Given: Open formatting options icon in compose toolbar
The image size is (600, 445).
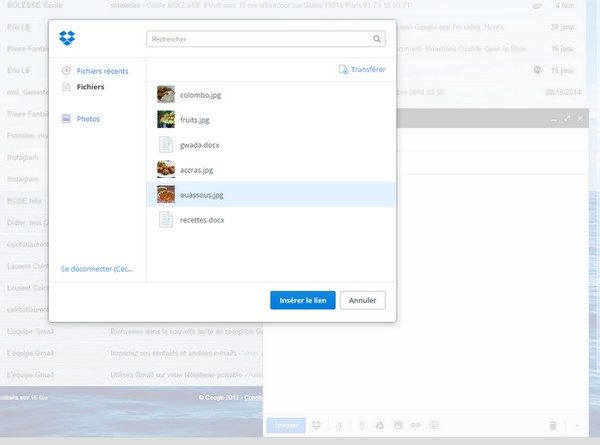Looking at the screenshot, I should (339, 425).
